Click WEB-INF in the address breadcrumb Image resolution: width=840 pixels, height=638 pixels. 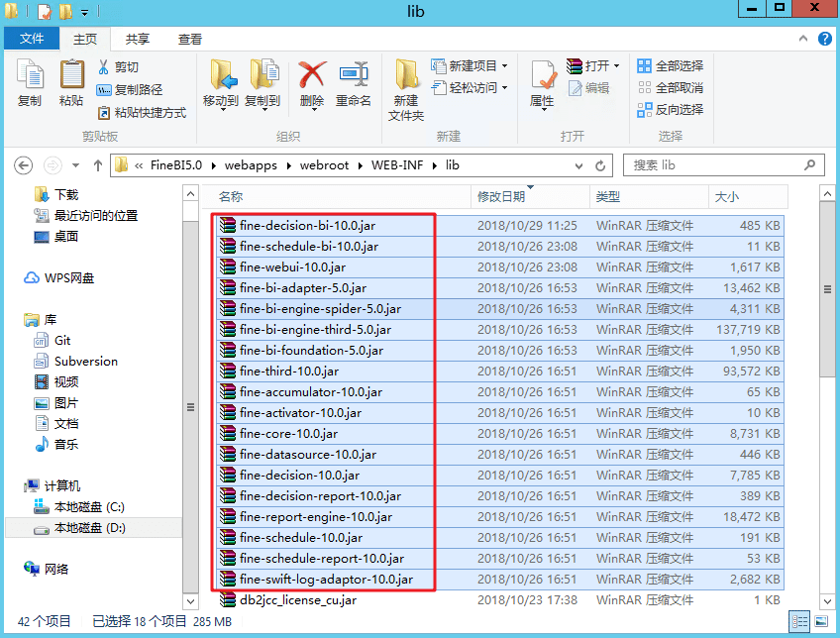397,165
